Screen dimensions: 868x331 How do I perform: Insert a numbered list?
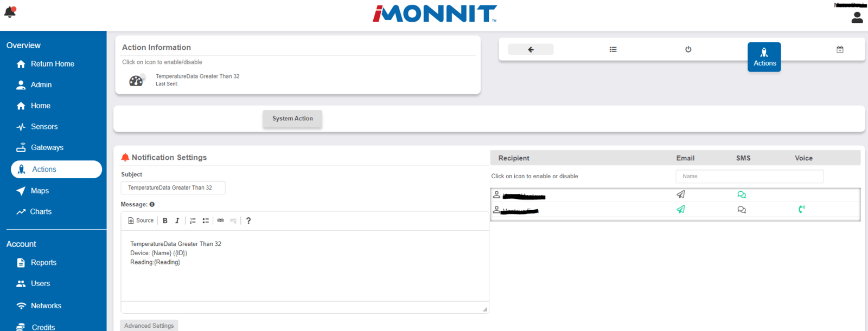(x=193, y=220)
